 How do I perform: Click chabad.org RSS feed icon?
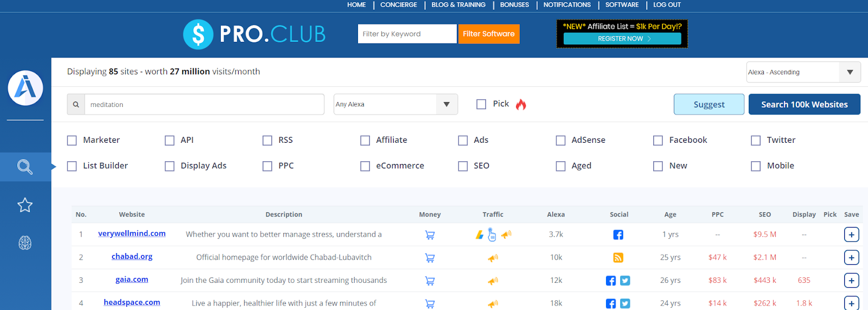pos(618,257)
